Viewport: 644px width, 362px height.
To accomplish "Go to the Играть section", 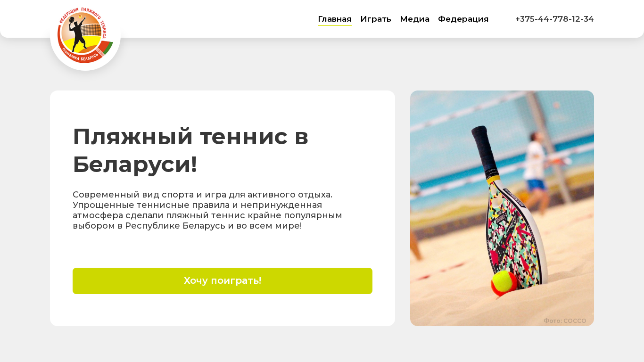I will click(x=376, y=19).
